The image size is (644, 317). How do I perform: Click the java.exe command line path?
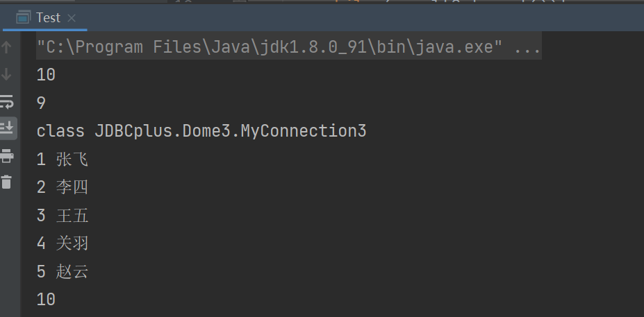click(x=270, y=47)
